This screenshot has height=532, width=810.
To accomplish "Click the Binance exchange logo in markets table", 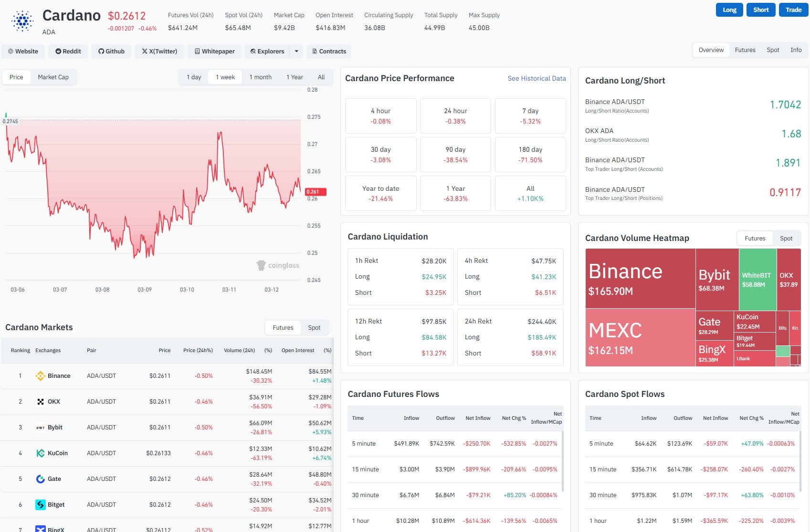I will click(41, 376).
